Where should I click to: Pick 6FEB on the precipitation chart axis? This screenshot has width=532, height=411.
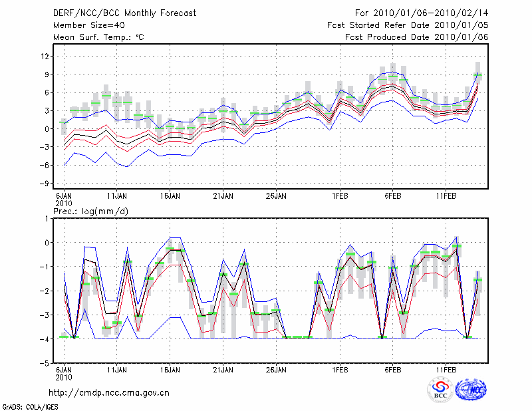point(392,368)
